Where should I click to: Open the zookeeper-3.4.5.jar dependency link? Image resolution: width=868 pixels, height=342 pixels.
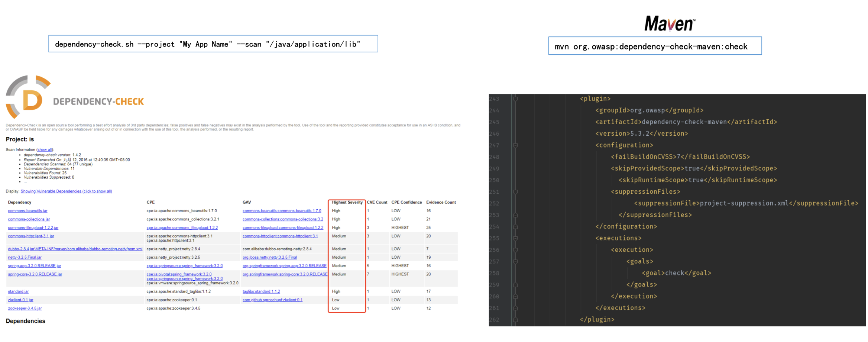pyautogui.click(x=25, y=309)
